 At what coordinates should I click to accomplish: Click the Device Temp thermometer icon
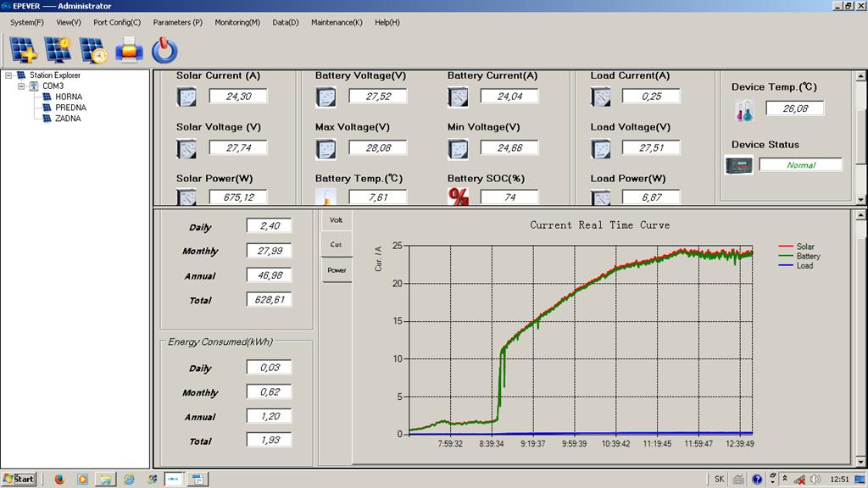click(743, 110)
